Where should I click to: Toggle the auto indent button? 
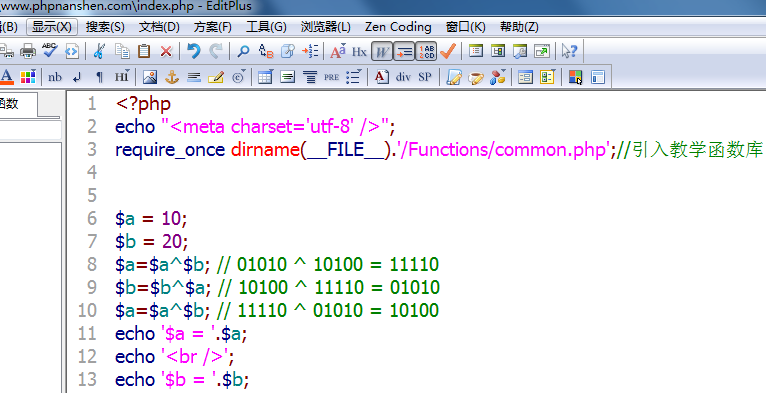(404, 51)
